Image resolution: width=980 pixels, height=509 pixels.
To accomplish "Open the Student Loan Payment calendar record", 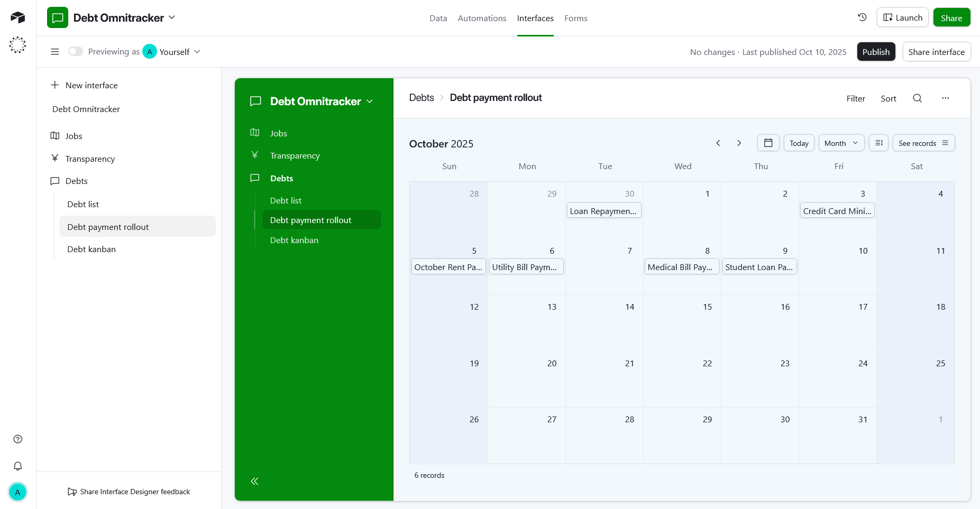I will [759, 267].
